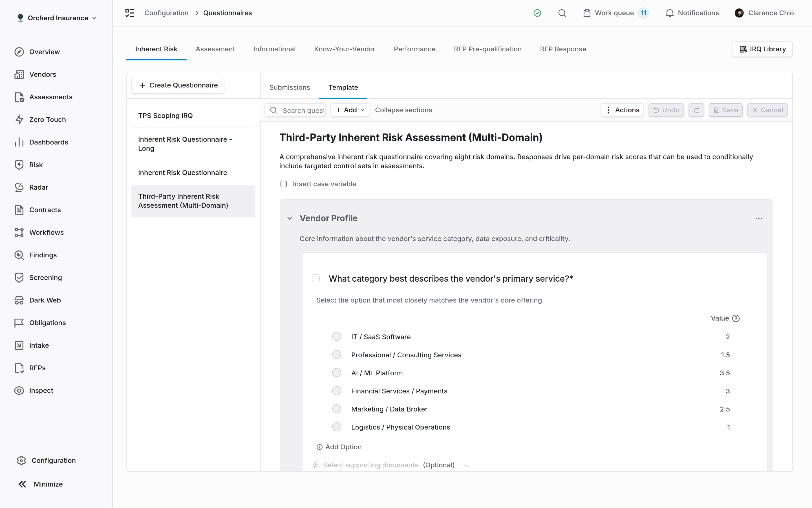Collapse the Vendor Profile section chevron
The width and height of the screenshot is (812, 508).
click(x=290, y=218)
